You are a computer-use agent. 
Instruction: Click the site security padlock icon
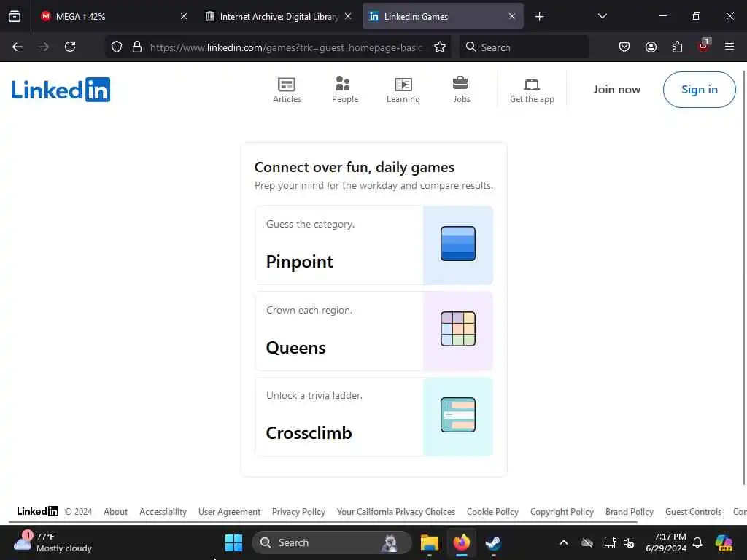137,47
